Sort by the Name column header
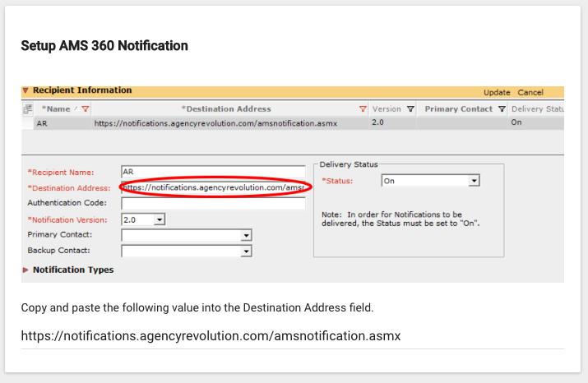 point(56,109)
